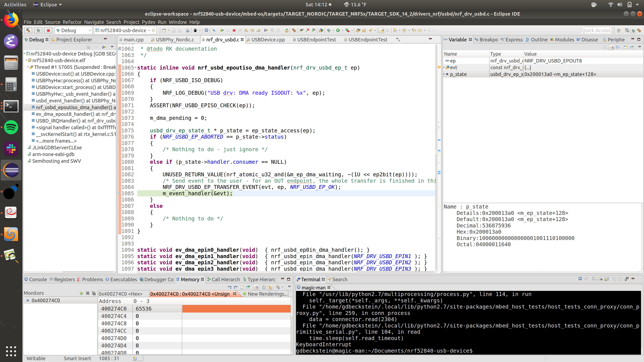Click the New Renderings... tab button
The width and height of the screenshot is (644, 362).
click(x=265, y=294)
